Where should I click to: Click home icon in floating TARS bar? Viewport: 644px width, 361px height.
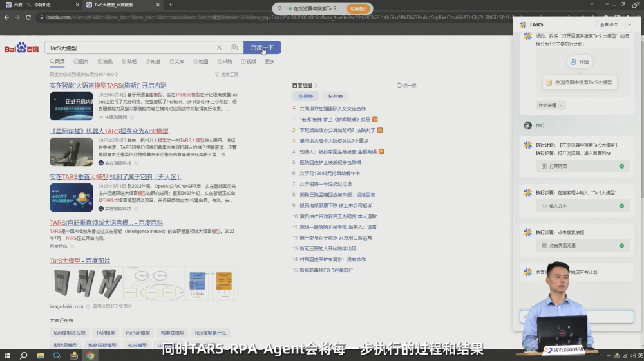pyautogui.click(x=279, y=8)
